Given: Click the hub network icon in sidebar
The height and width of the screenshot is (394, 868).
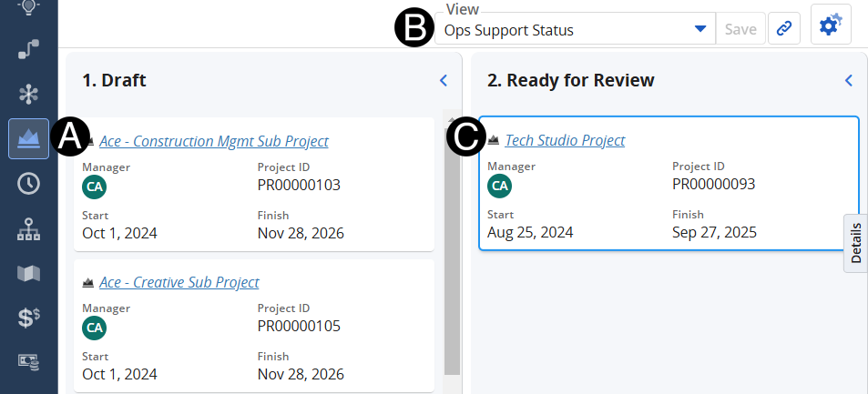Looking at the screenshot, I should click(x=28, y=94).
